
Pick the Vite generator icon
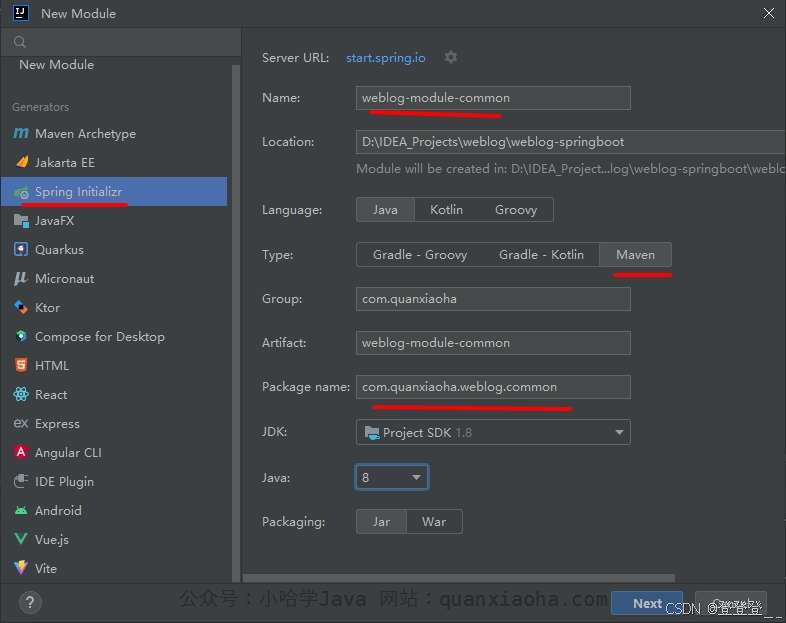pos(21,568)
